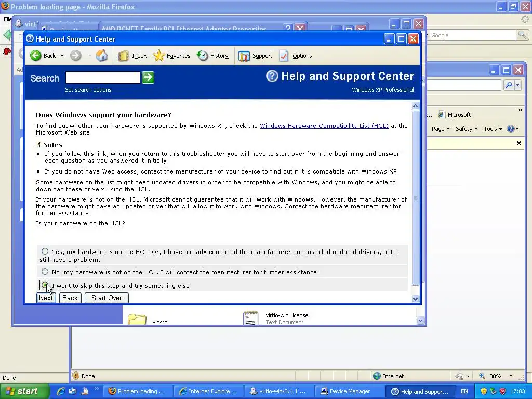Select 'I want to skip this step' option

click(x=45, y=285)
